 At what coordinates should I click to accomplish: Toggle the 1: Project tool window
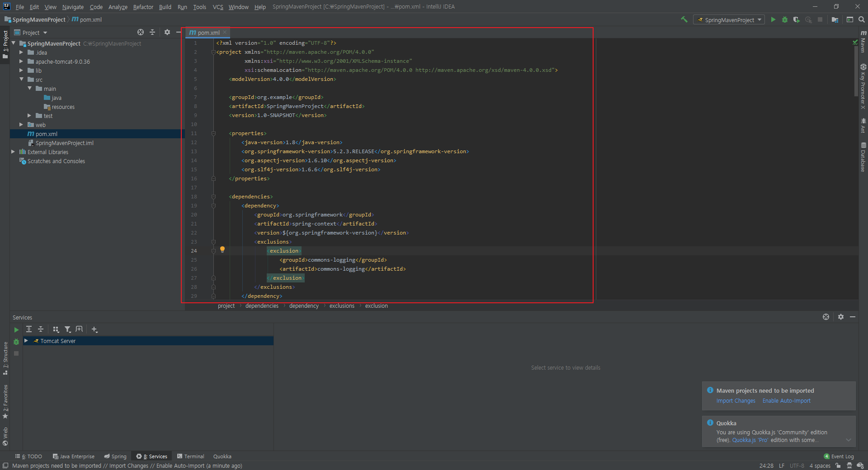coord(5,45)
